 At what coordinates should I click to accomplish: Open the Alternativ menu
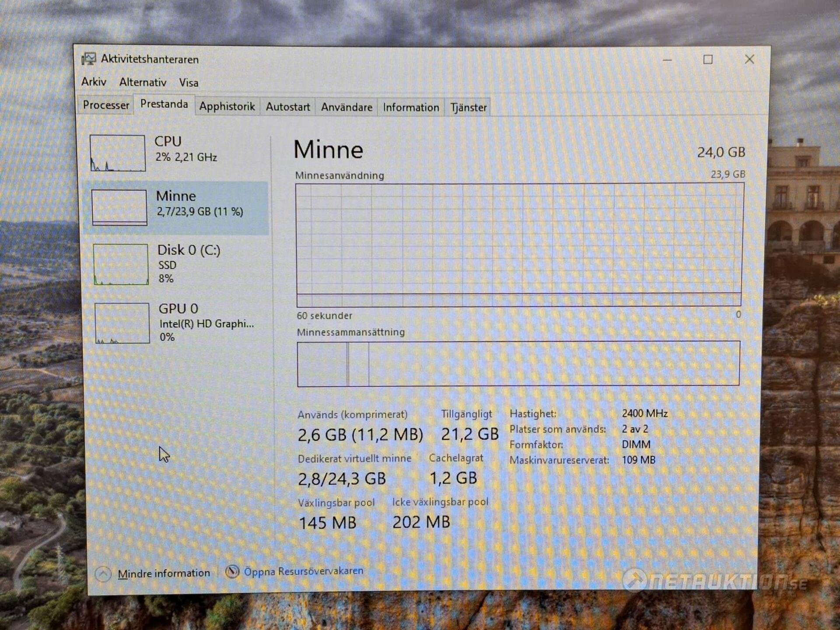[143, 82]
